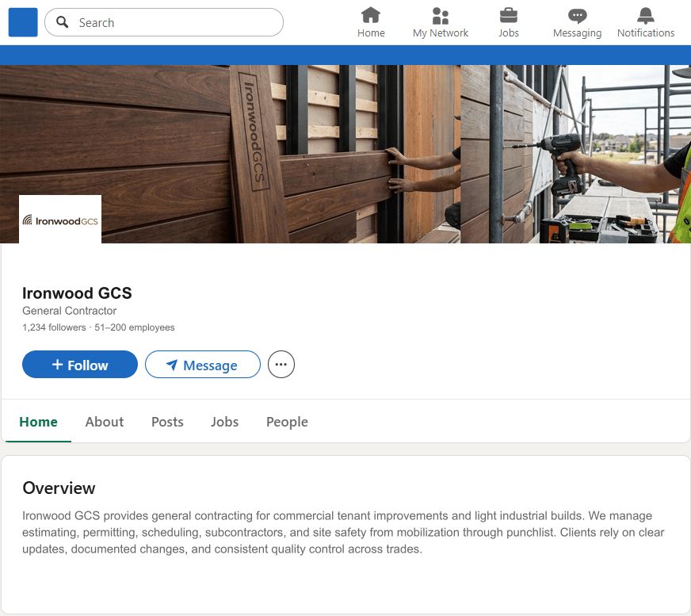Open the Posts tab
The image size is (691, 616).
(x=167, y=421)
